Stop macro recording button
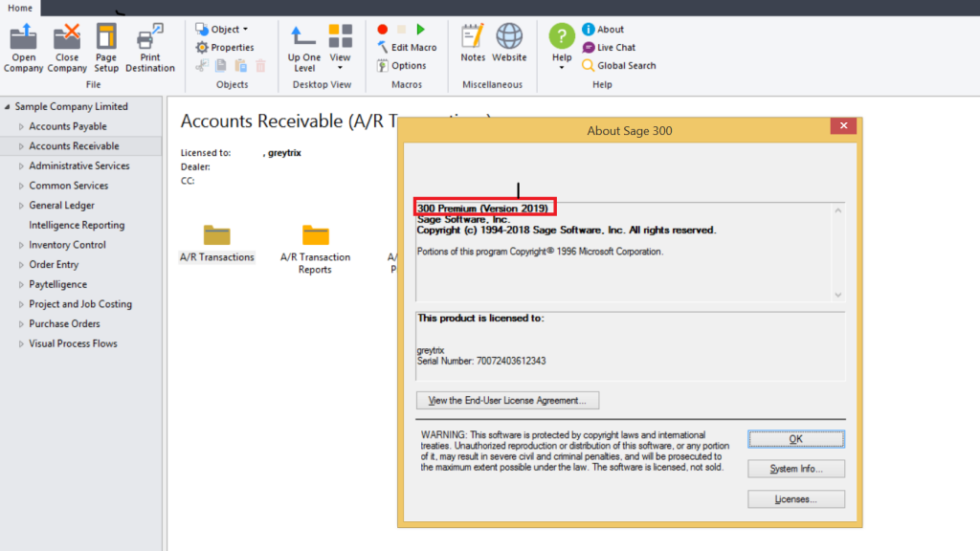 click(x=401, y=30)
